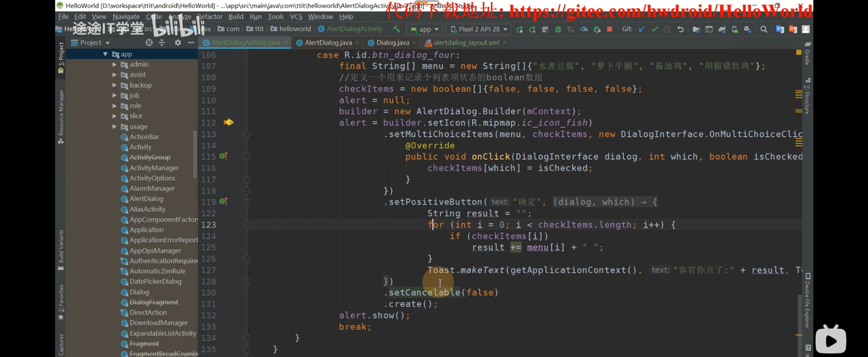
Task: Hide the Project panel with minus icon
Action: point(191,42)
